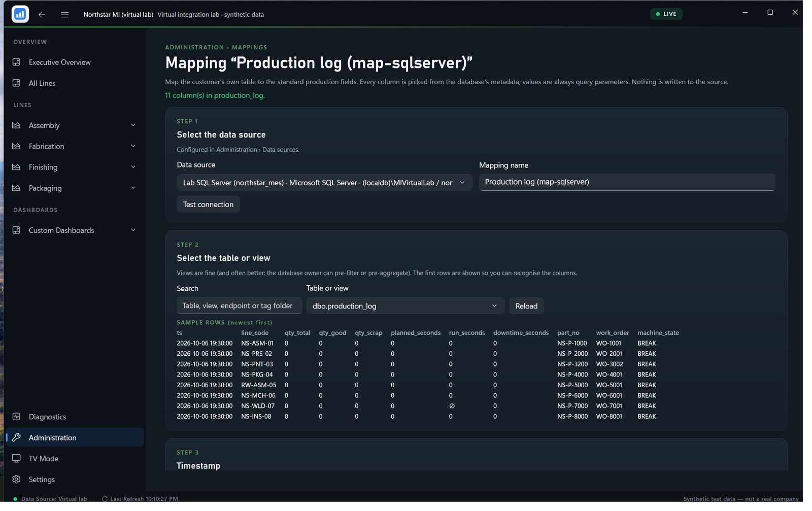Click the RW-ASM-05 line code cell

[x=259, y=385]
